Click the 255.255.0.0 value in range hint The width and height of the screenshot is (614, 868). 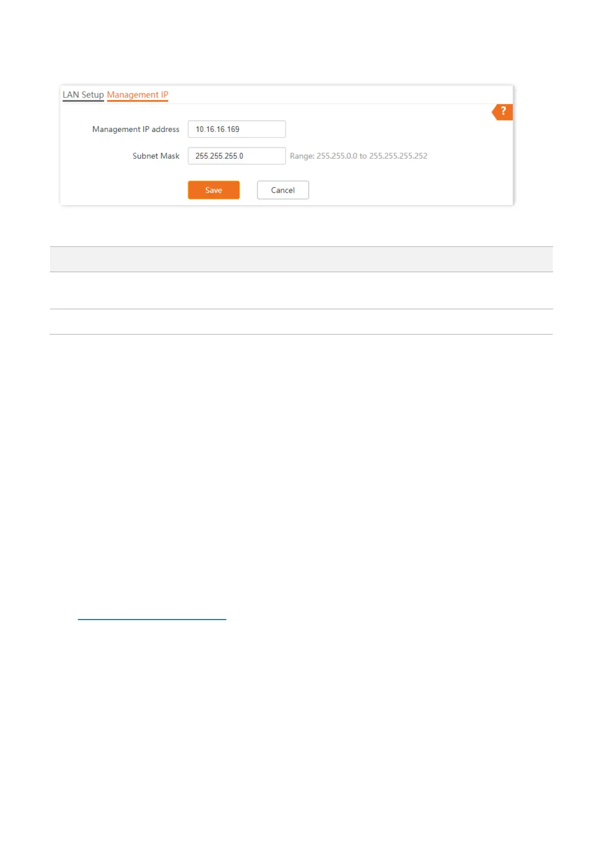(337, 156)
